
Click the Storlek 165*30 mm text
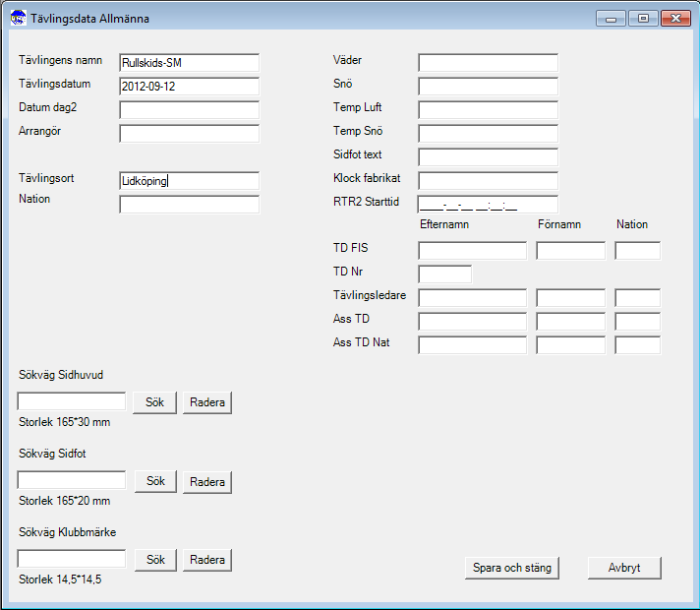64,422
